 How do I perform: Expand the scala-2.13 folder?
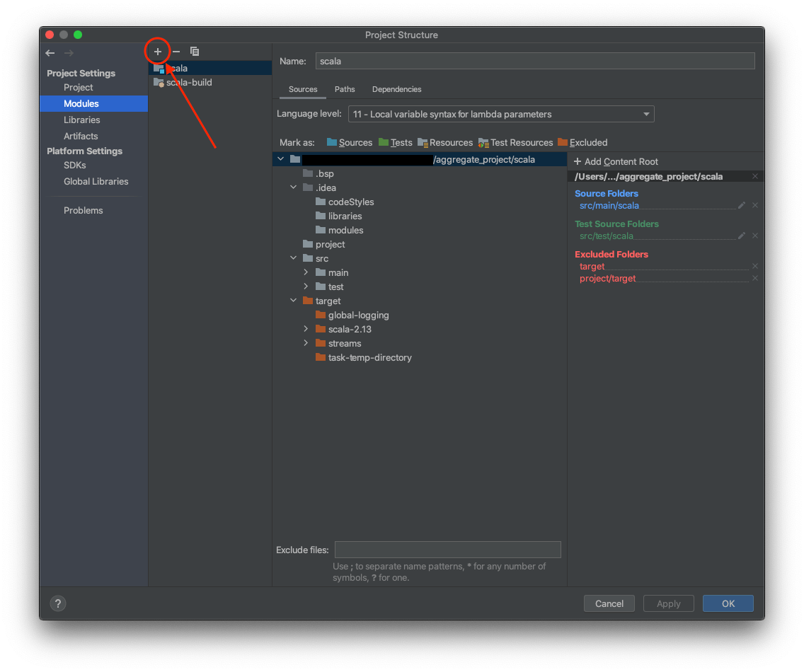coord(306,328)
